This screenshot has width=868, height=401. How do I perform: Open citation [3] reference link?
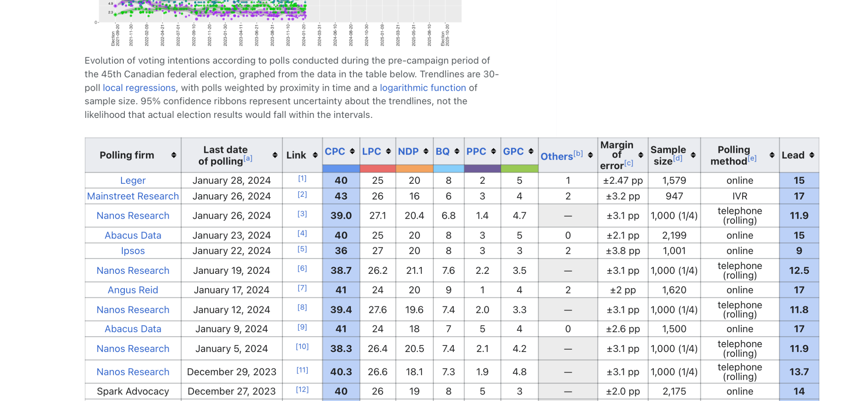(x=302, y=214)
